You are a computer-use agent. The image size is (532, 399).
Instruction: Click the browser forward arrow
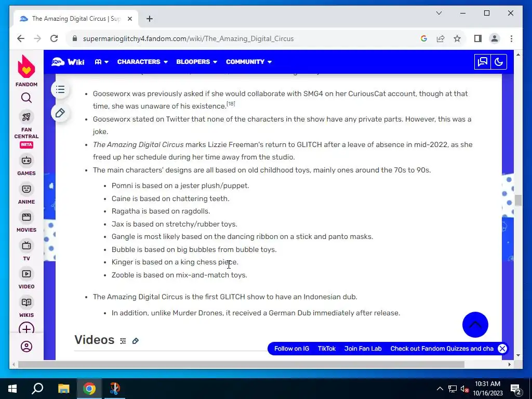37,38
